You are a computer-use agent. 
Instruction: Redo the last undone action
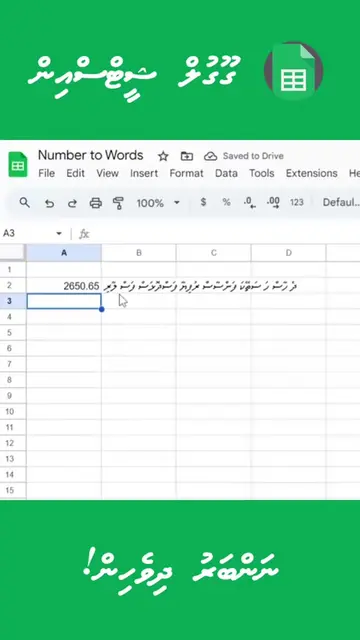tap(72, 203)
